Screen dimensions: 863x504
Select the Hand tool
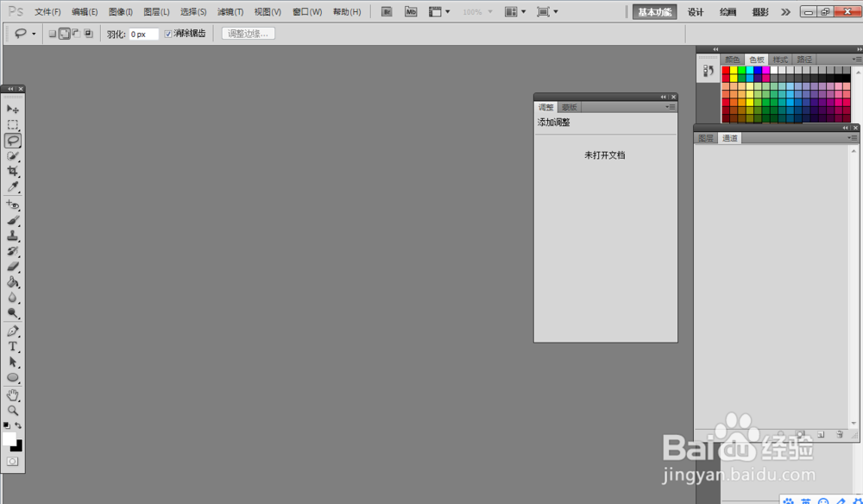[13, 395]
